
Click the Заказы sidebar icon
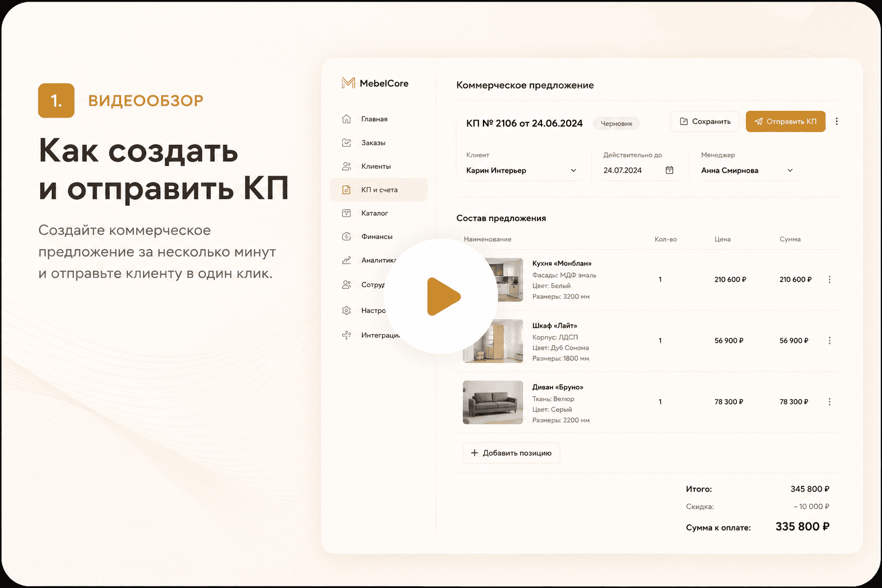tap(346, 142)
